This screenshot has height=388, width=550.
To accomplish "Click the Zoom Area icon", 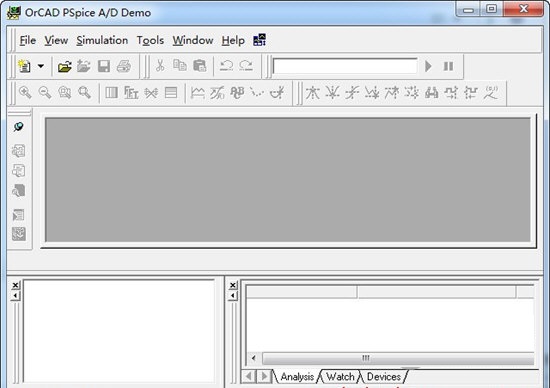I will [x=64, y=93].
